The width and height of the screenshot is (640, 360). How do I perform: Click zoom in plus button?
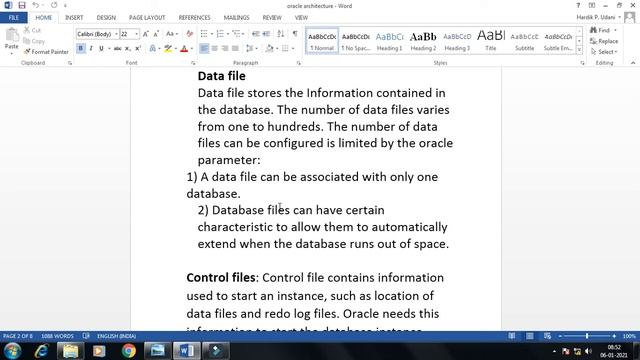tap(614, 336)
